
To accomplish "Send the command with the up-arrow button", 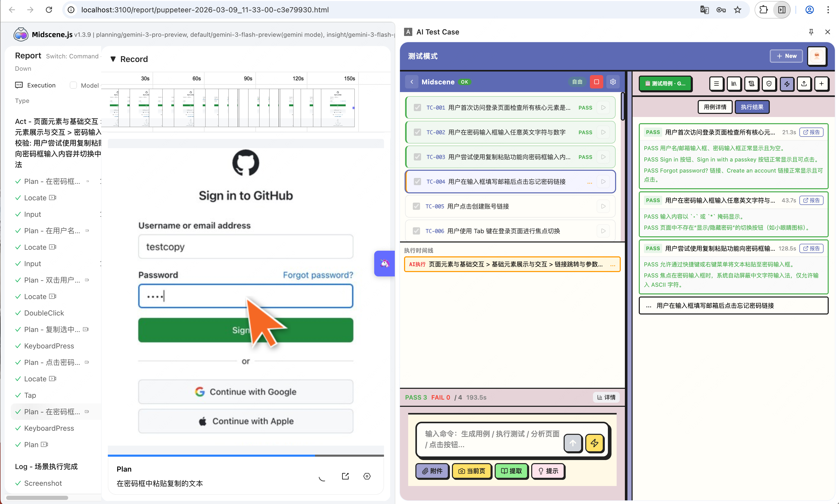I will (x=573, y=443).
